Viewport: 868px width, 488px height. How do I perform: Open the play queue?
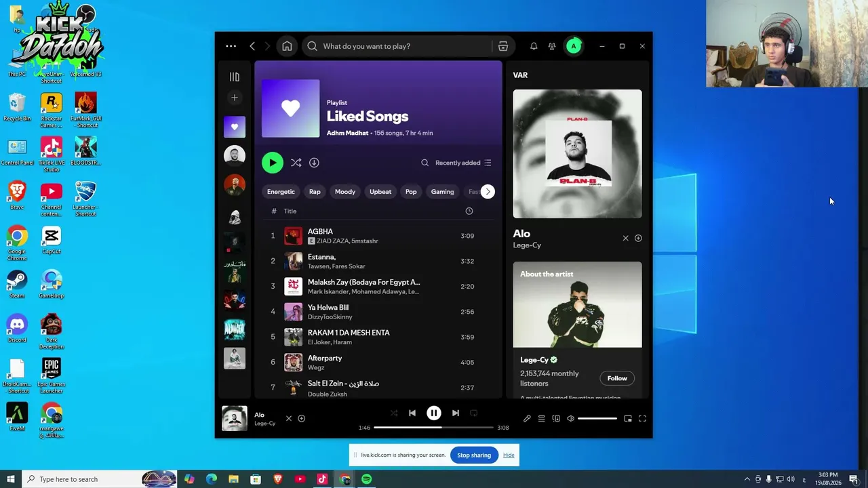[x=541, y=418]
